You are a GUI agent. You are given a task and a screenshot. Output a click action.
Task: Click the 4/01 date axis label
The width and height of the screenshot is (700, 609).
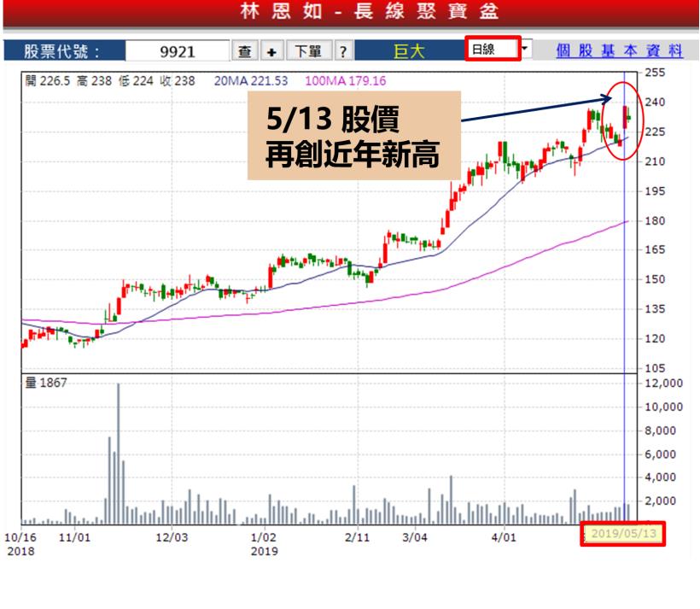[504, 537]
